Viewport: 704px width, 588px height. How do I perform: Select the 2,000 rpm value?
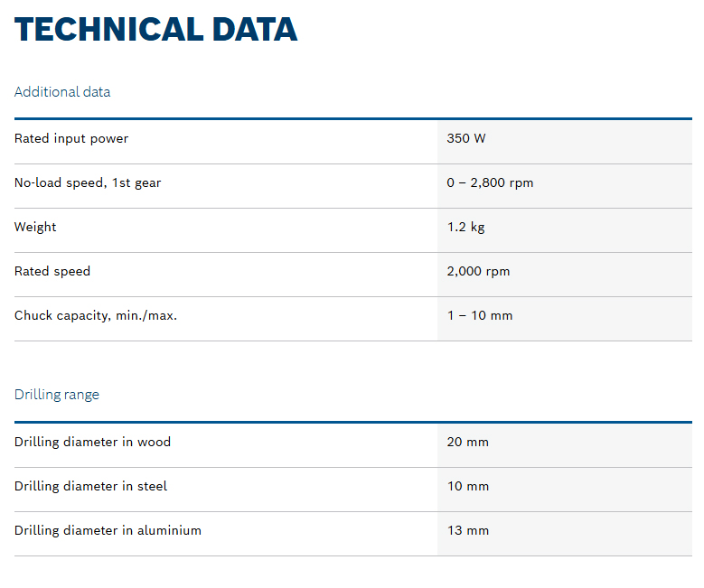point(479,272)
